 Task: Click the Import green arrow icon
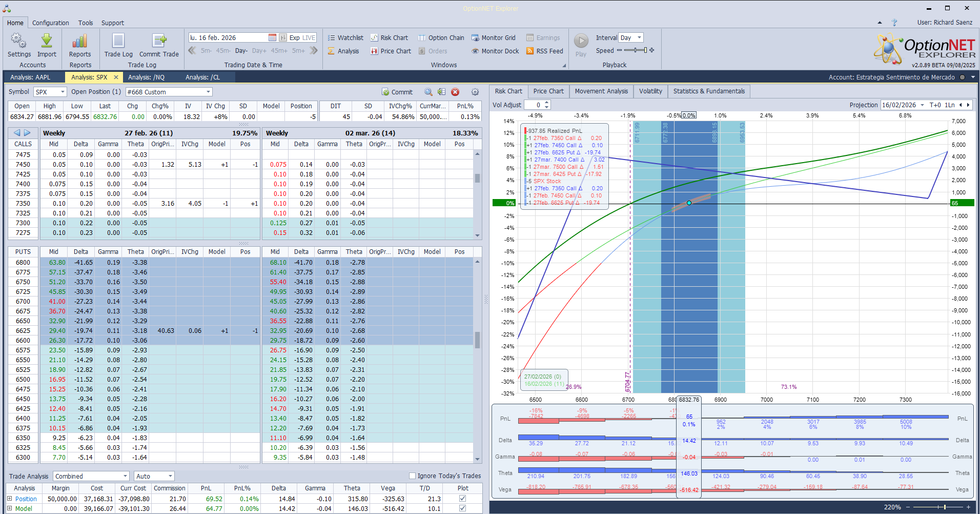[47, 41]
